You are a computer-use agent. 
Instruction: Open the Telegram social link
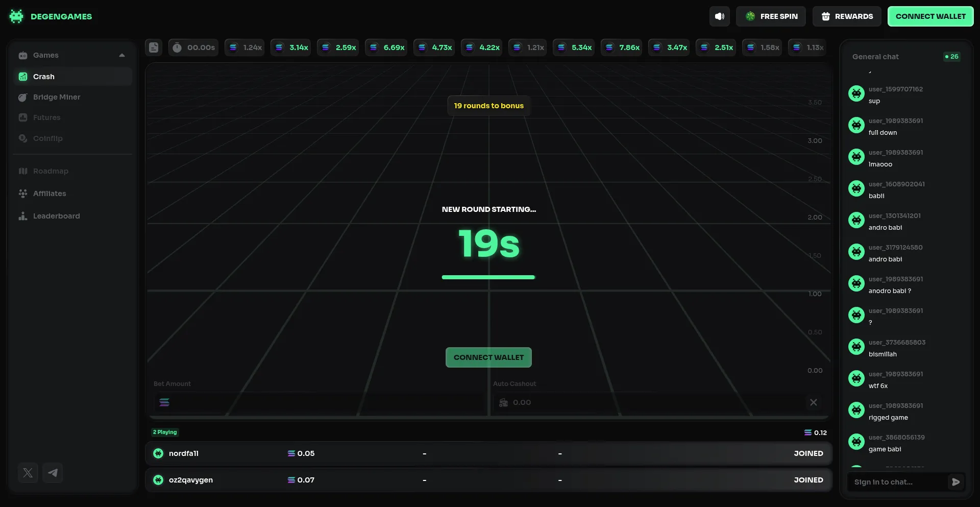point(53,473)
